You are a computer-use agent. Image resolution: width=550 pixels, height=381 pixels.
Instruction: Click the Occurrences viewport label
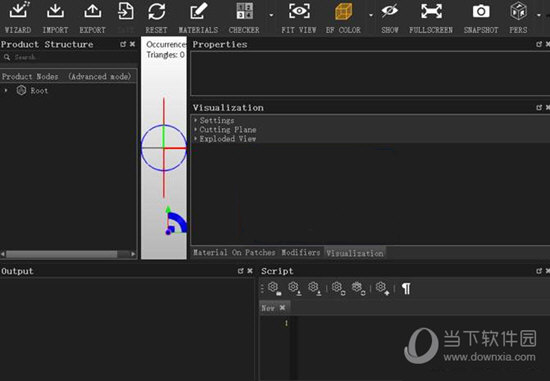[166, 44]
